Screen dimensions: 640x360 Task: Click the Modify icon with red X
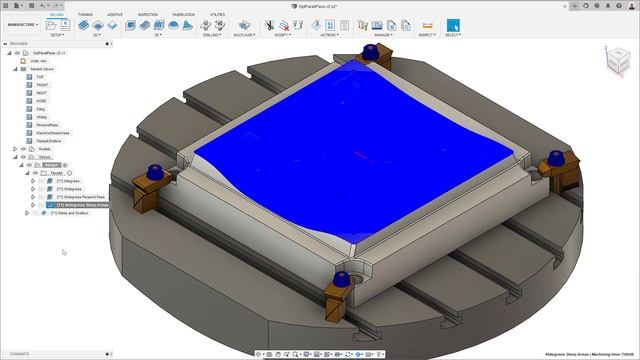284,25
